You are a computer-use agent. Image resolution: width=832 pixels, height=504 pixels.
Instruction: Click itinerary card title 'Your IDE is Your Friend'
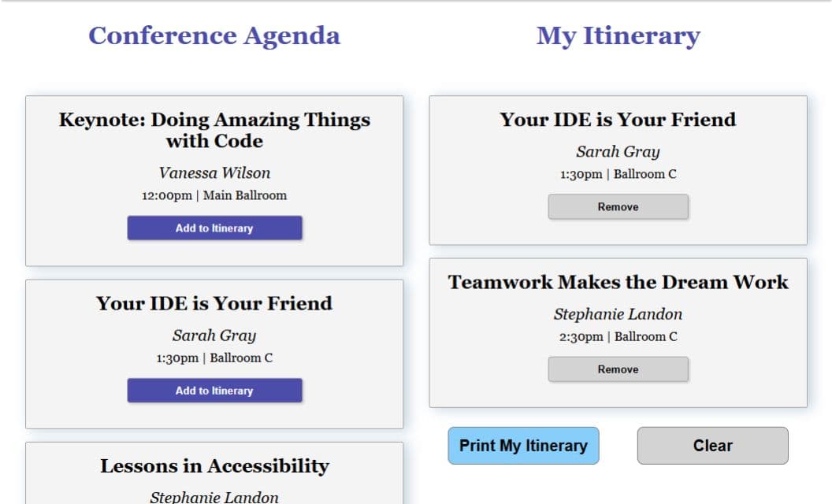pyautogui.click(x=618, y=120)
